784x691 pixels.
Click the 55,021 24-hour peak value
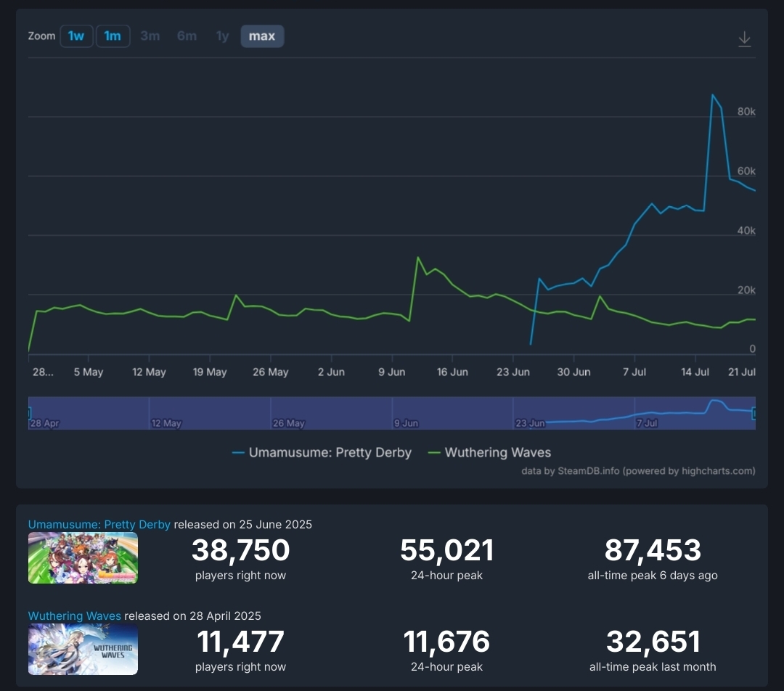click(x=447, y=550)
